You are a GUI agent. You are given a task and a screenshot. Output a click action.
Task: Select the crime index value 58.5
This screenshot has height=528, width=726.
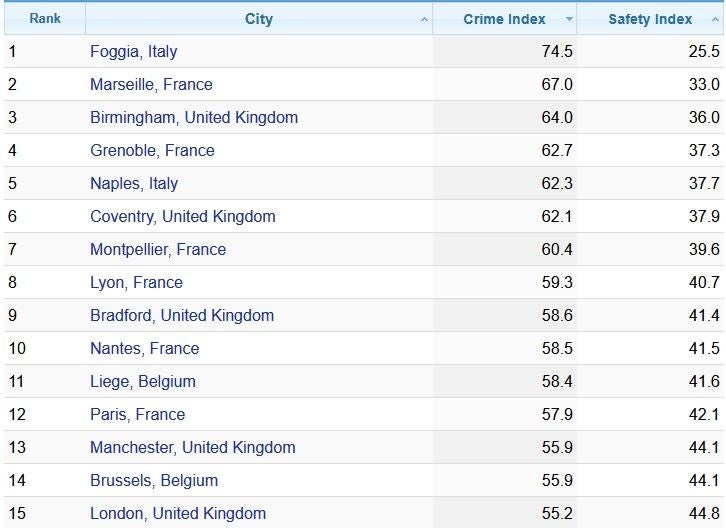557,348
